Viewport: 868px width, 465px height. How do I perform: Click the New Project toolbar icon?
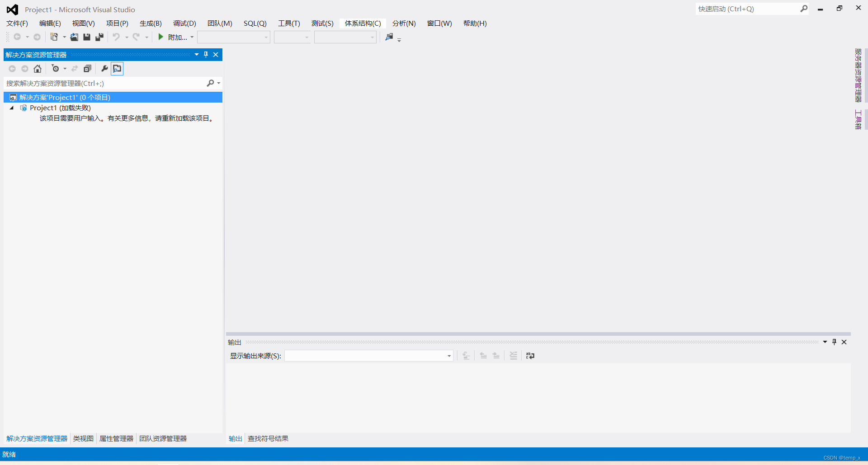(54, 37)
